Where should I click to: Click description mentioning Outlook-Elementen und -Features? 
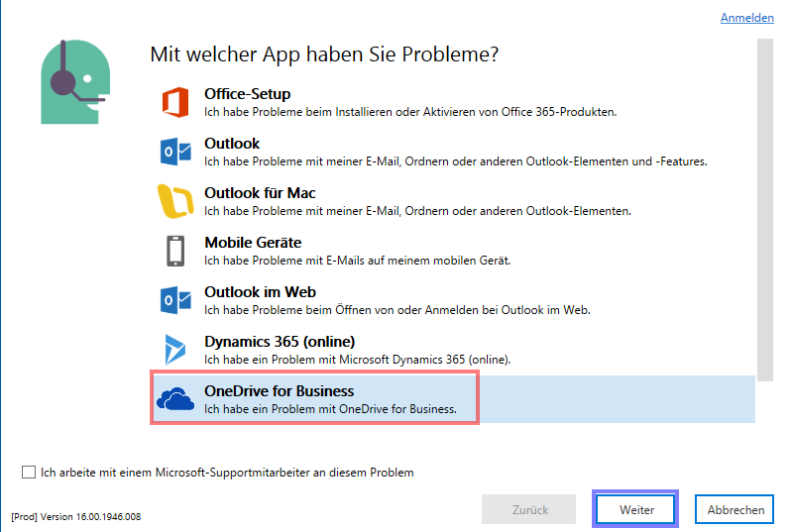[456, 161]
